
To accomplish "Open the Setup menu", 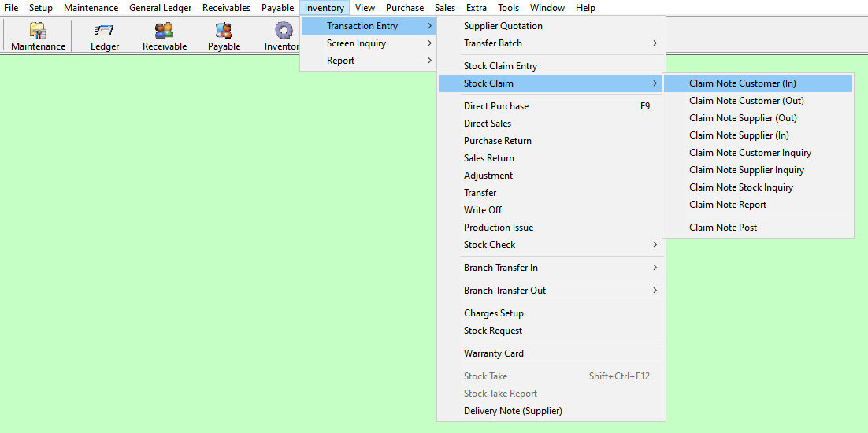I will click(41, 8).
